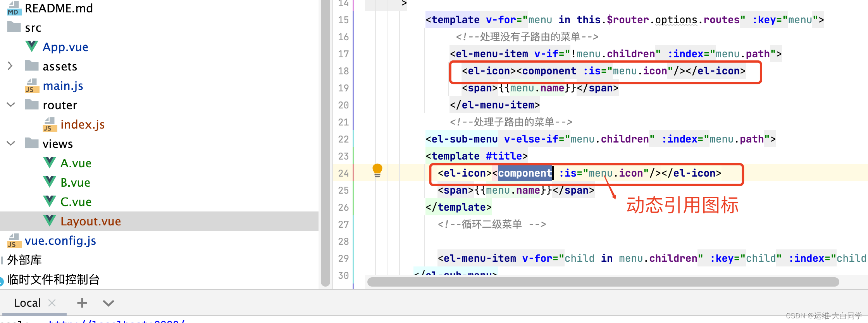Click the Vue icon beside C.vue
The height and width of the screenshot is (323, 868).
point(50,201)
